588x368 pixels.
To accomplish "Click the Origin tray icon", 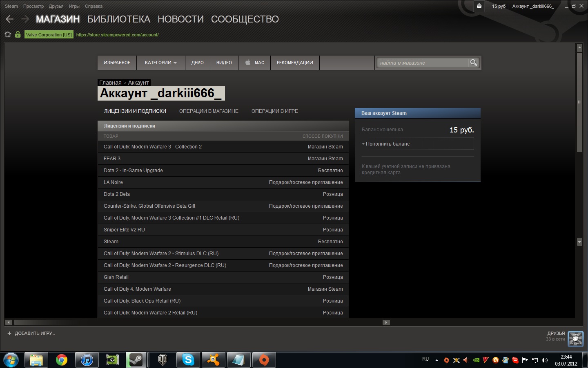I will [x=446, y=360].
